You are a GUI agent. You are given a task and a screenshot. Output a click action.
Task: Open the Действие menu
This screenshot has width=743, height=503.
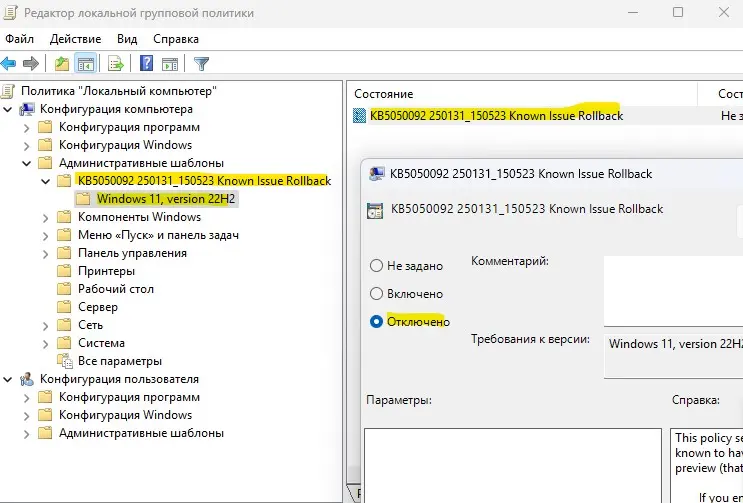[75, 39]
